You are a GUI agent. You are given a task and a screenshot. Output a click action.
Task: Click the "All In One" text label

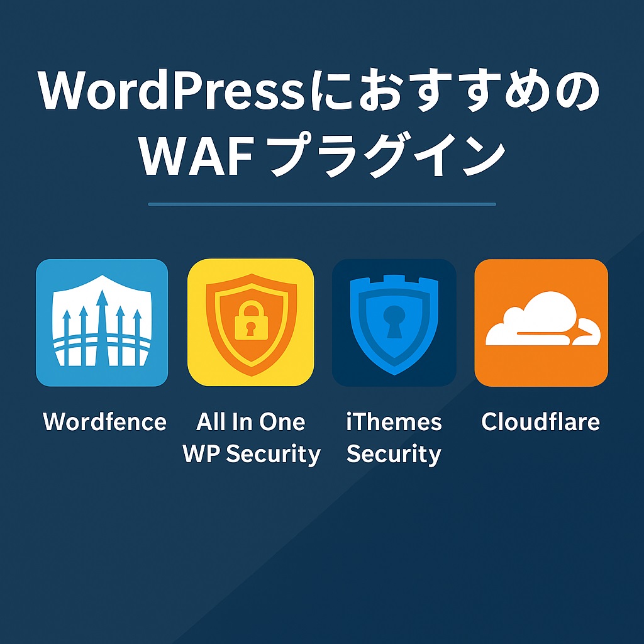250,422
